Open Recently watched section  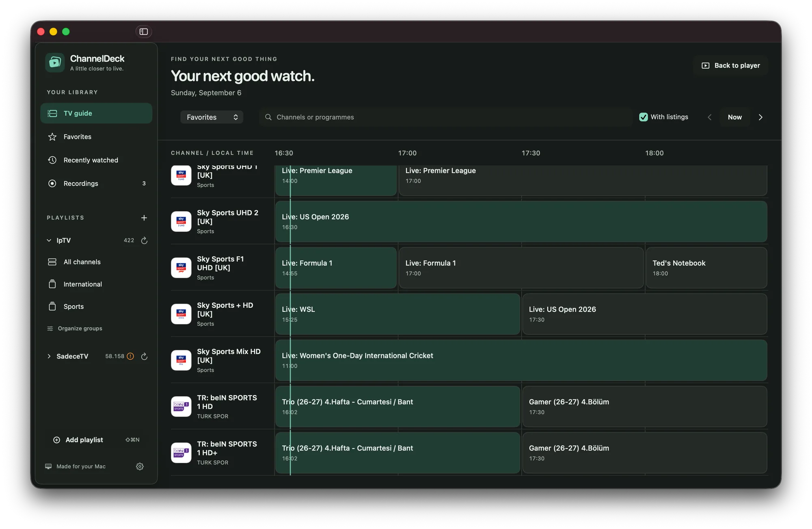coord(96,160)
